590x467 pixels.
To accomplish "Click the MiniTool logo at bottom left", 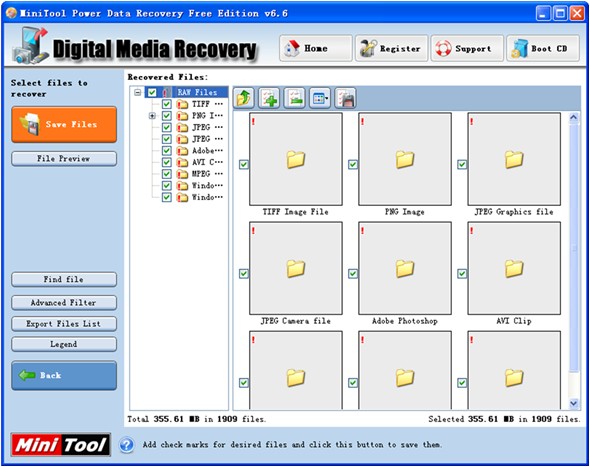I will [x=61, y=445].
